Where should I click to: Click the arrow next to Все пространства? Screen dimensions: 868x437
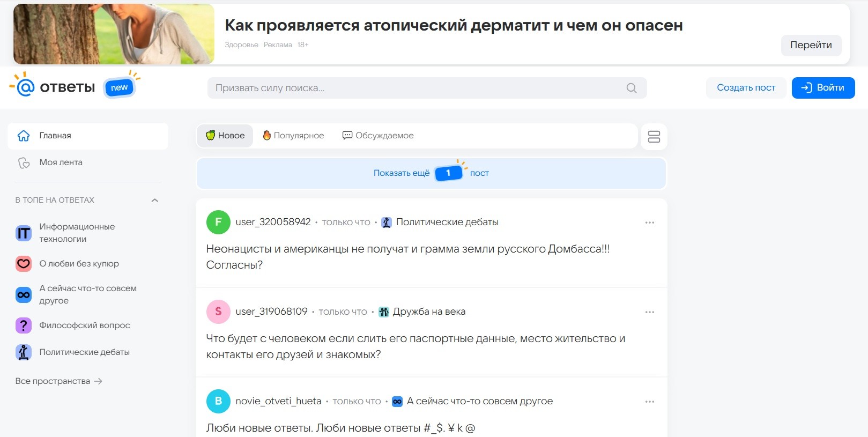[98, 381]
